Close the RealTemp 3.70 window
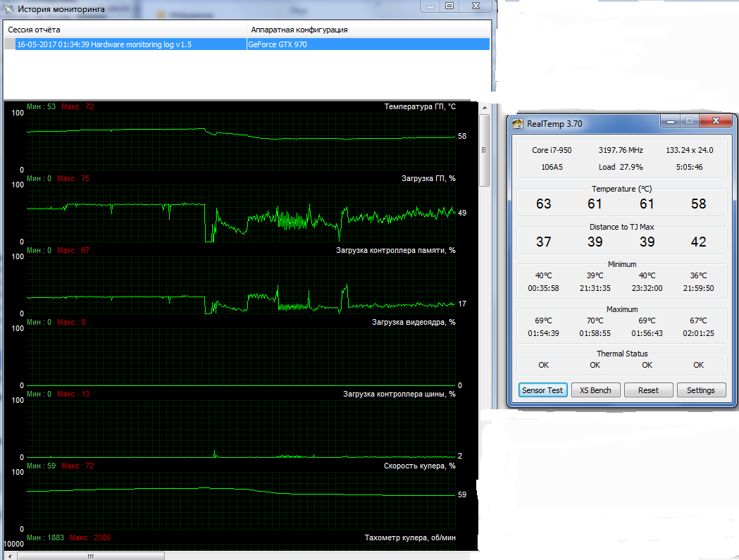Image resolution: width=739 pixels, height=560 pixels. click(716, 120)
